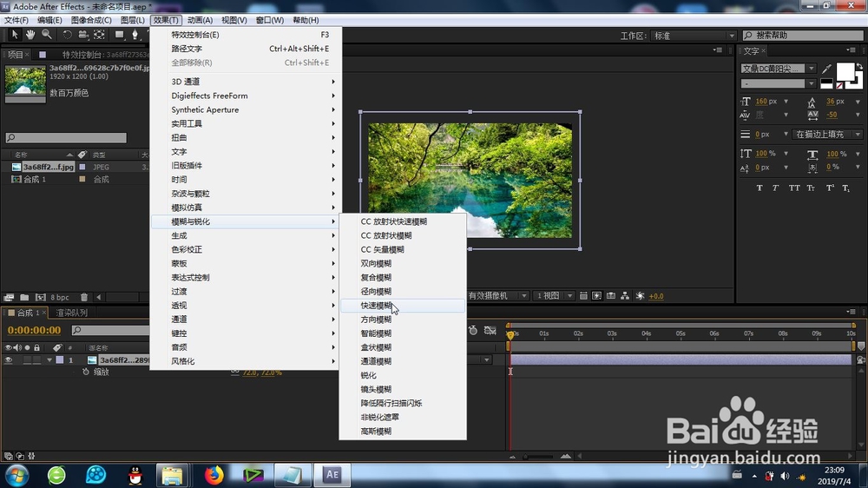Toggle brainstorm/auto-keyframe icon in timeline

pyautogui.click(x=473, y=330)
